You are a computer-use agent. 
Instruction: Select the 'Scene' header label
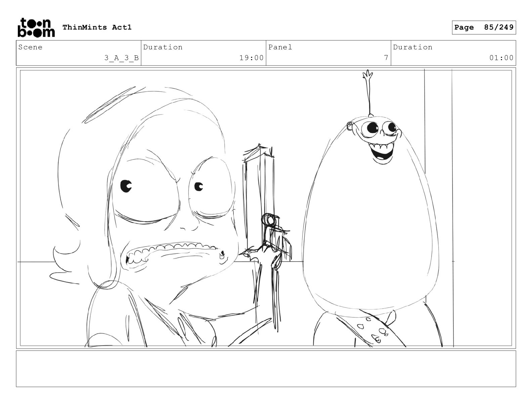tap(31, 47)
